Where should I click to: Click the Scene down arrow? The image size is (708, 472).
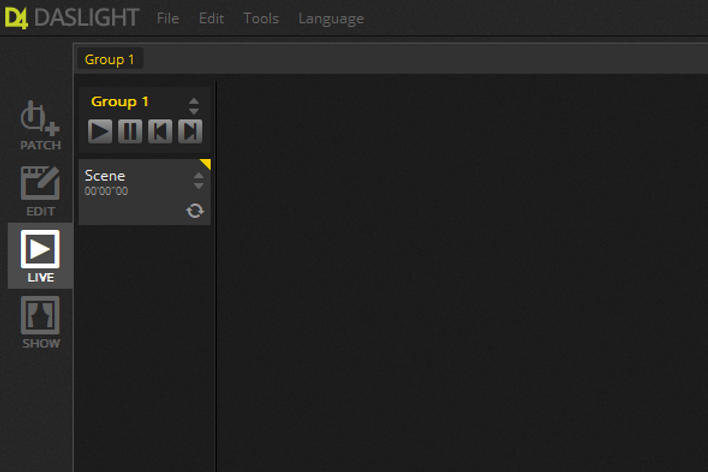click(x=198, y=186)
